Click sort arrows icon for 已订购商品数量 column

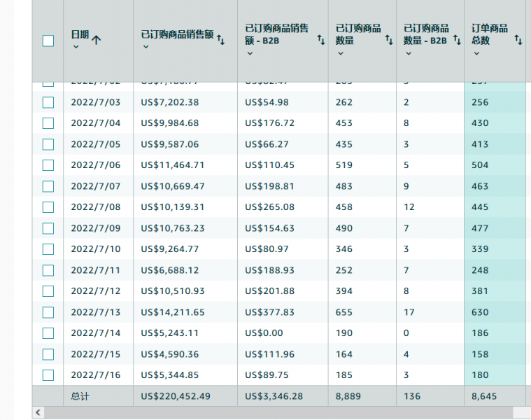[x=389, y=40]
